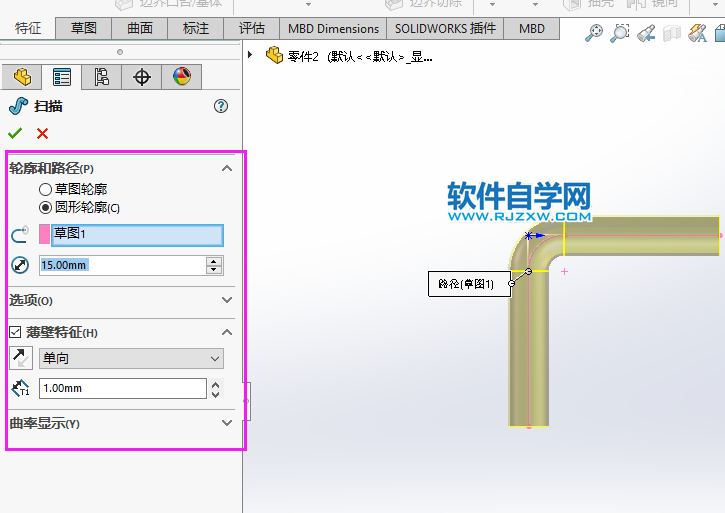This screenshot has width=725, height=513.
Task: Expand the 选项 section
Action: [x=227, y=300]
